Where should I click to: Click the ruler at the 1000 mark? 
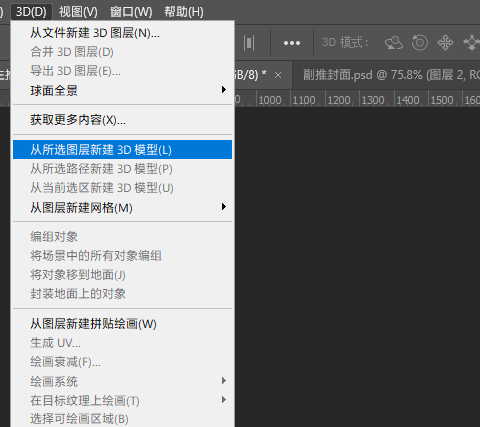coord(269,100)
